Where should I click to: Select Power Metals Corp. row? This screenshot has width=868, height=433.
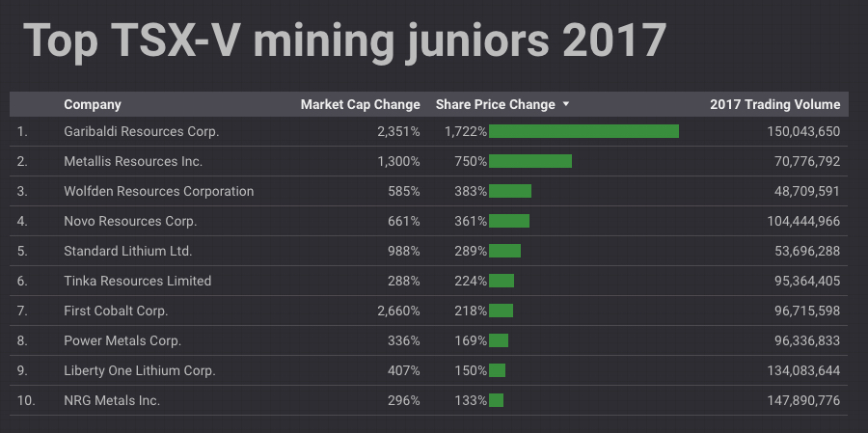[122, 340]
